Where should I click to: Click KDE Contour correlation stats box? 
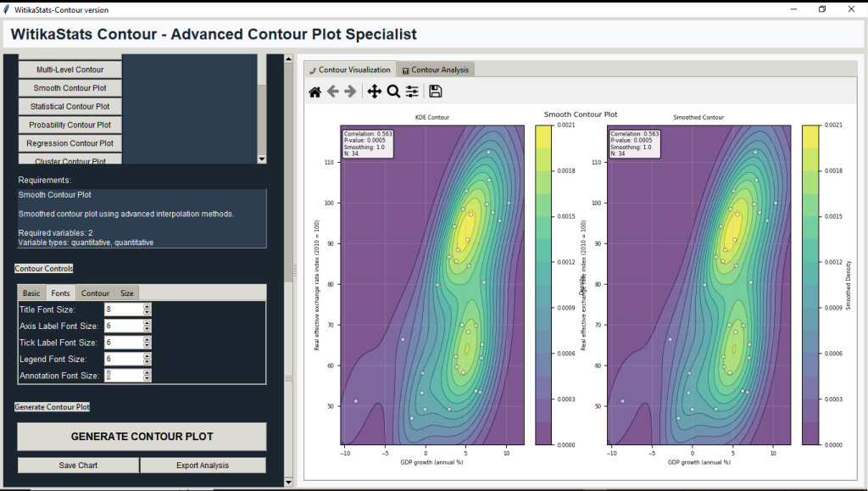368,144
